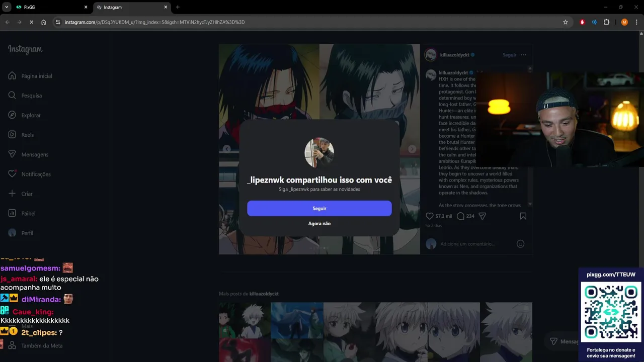Open Pesquisa in Instagram sidebar
This screenshot has width=644, height=362.
pos(25,96)
